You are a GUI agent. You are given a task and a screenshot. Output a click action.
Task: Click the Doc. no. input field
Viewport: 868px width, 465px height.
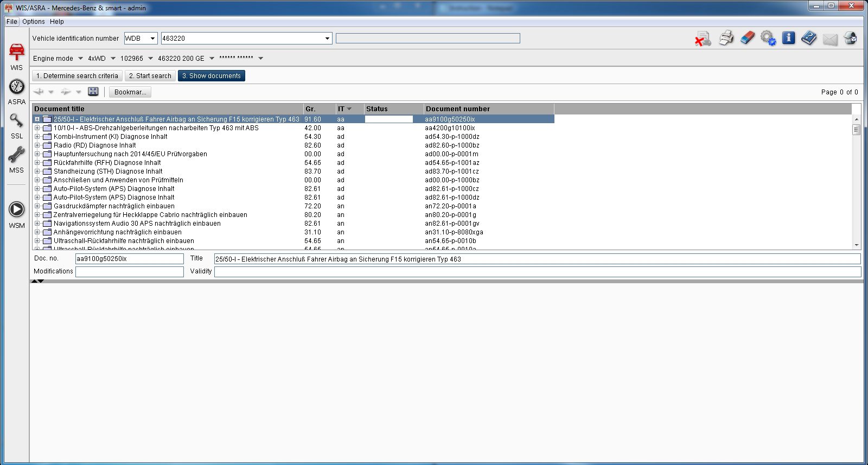(x=130, y=259)
